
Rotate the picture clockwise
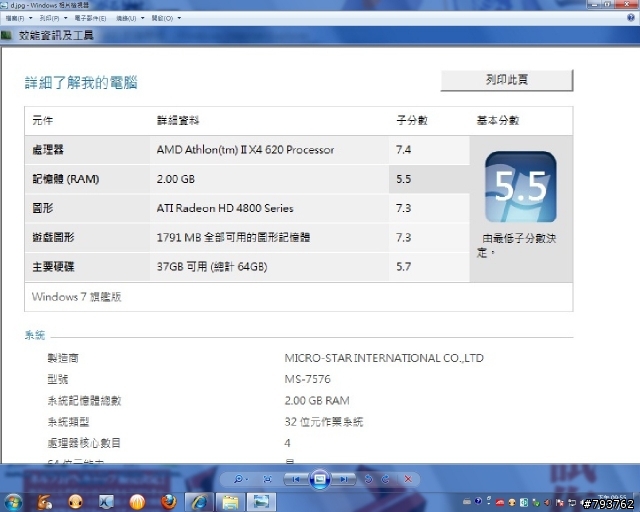[385, 479]
